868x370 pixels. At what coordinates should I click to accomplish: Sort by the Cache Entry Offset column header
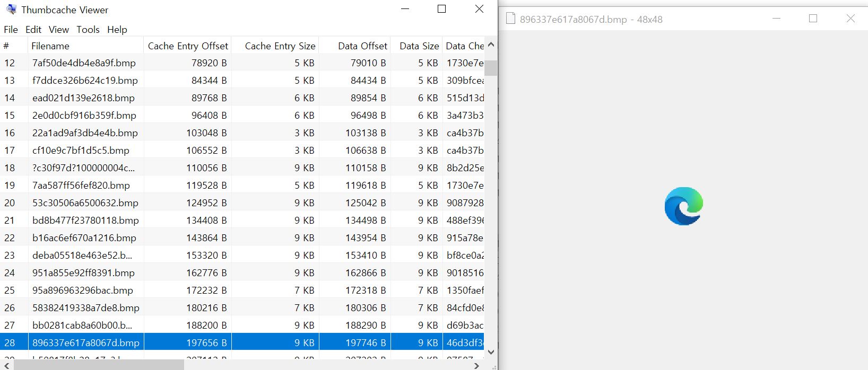coord(187,46)
